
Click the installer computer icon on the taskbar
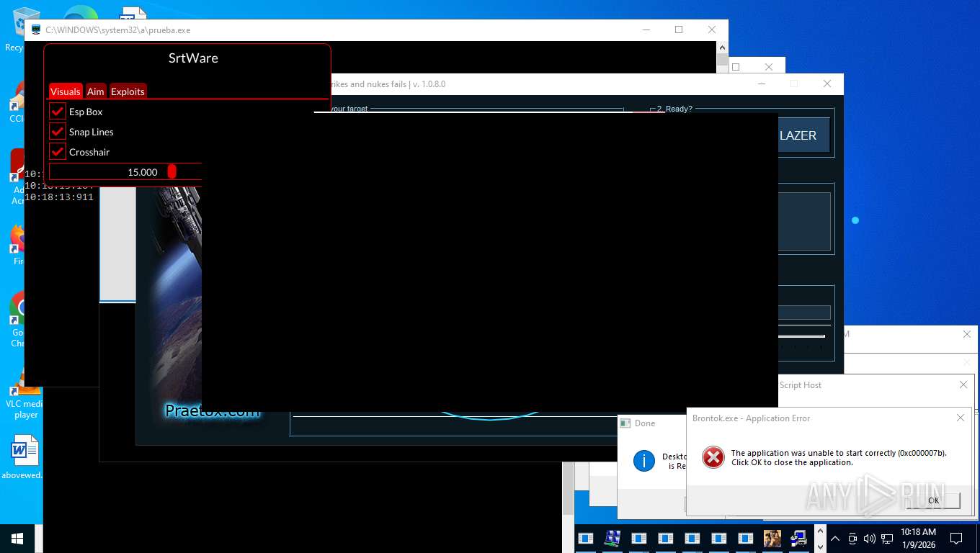(x=798, y=539)
